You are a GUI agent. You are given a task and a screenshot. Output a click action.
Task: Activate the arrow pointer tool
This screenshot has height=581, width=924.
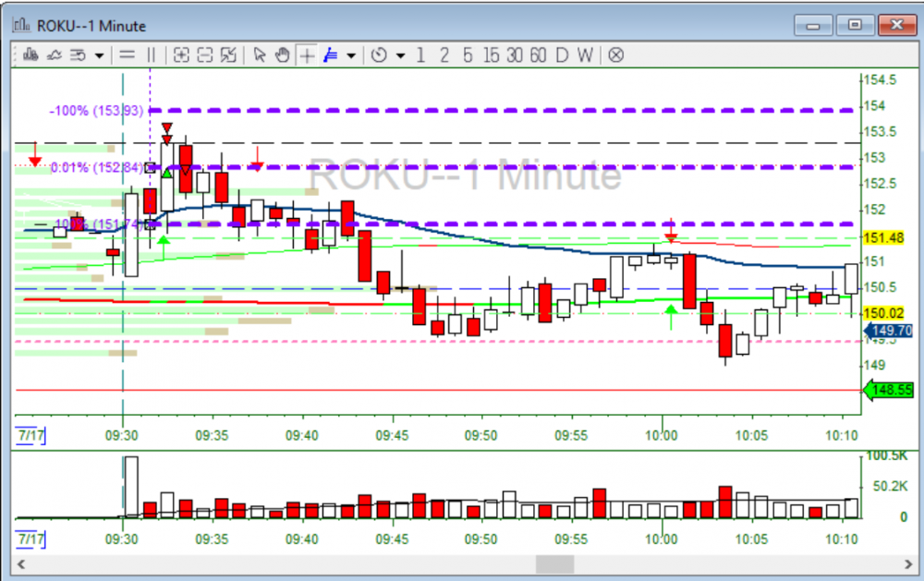click(260, 54)
